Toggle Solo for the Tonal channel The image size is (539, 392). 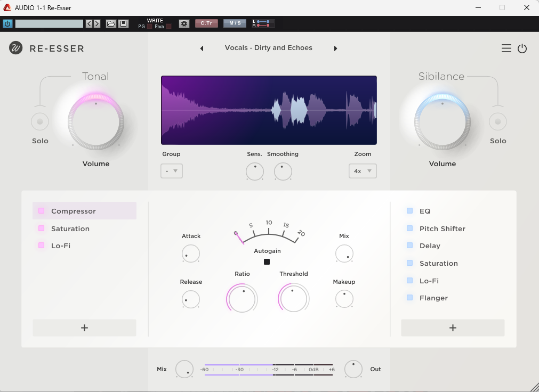click(x=39, y=122)
